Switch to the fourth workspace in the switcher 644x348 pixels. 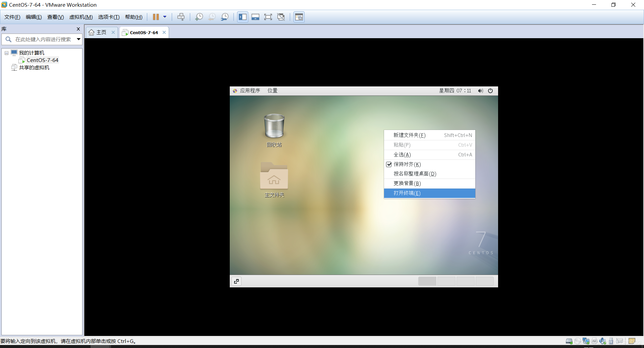[x=485, y=281]
